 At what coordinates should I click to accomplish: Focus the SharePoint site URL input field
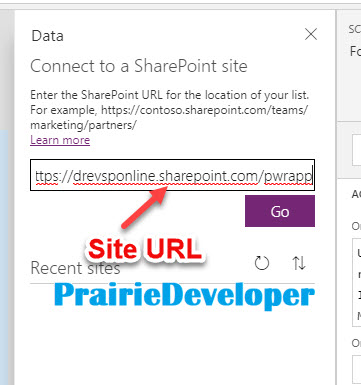click(172, 175)
